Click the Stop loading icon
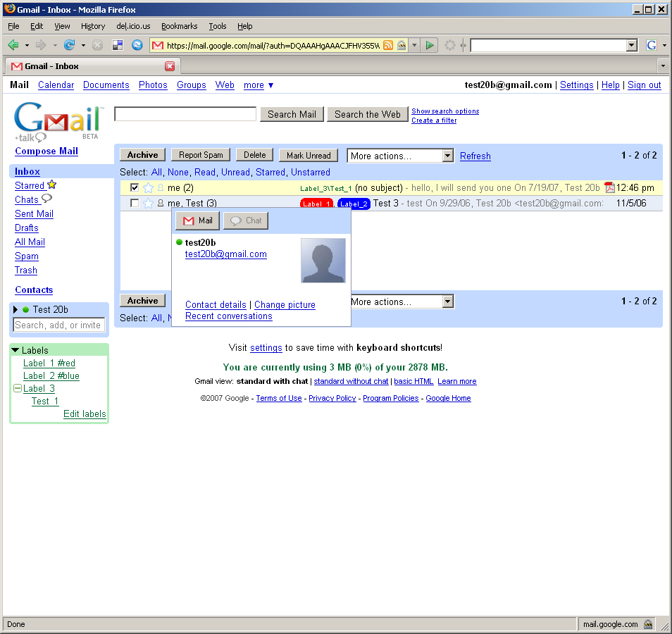 tap(98, 45)
